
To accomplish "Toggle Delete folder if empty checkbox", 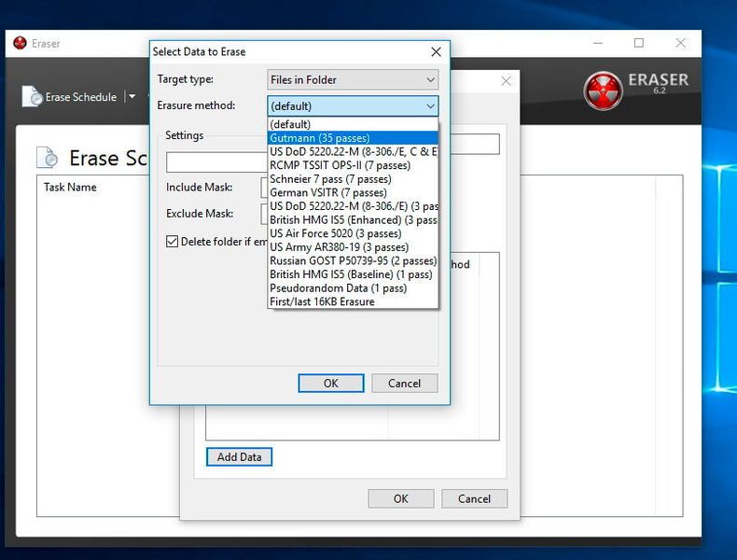I will 172,241.
